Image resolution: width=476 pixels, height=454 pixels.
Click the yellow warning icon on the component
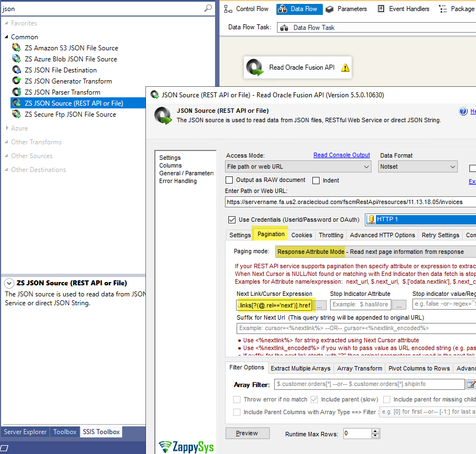tap(345, 67)
